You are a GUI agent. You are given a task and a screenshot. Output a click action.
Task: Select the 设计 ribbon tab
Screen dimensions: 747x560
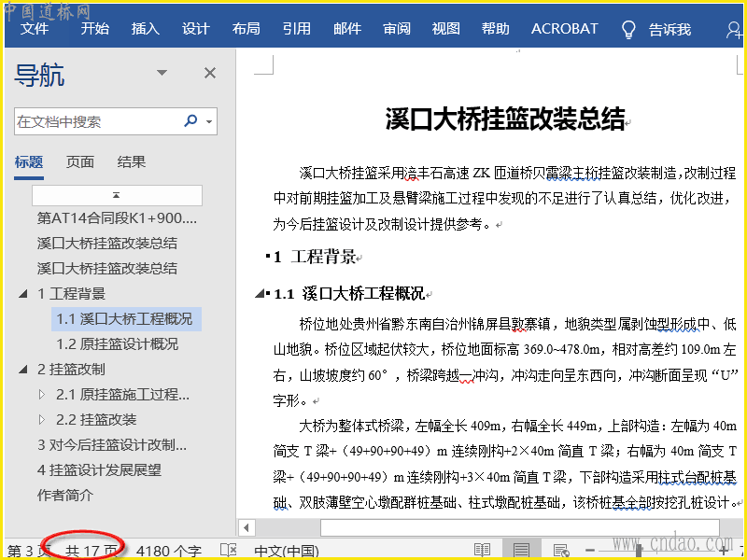point(196,29)
